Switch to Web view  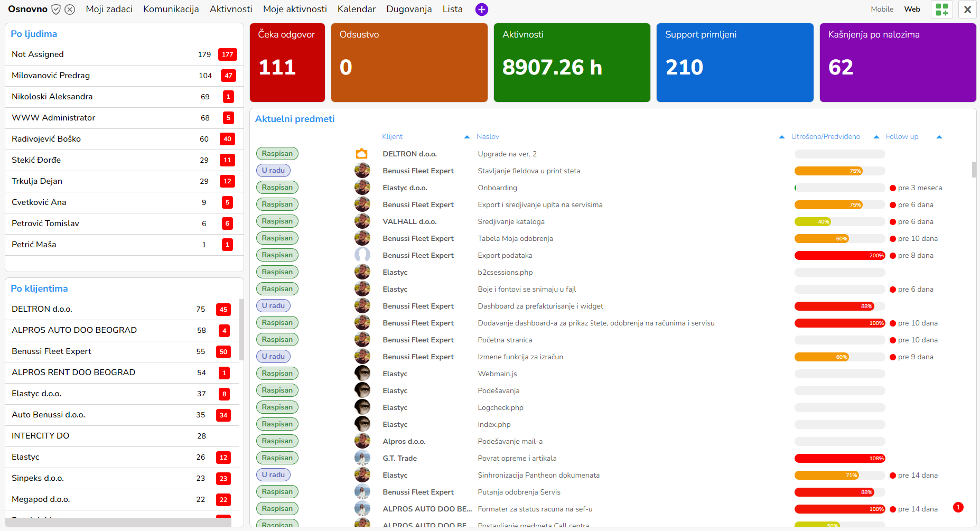pos(912,10)
